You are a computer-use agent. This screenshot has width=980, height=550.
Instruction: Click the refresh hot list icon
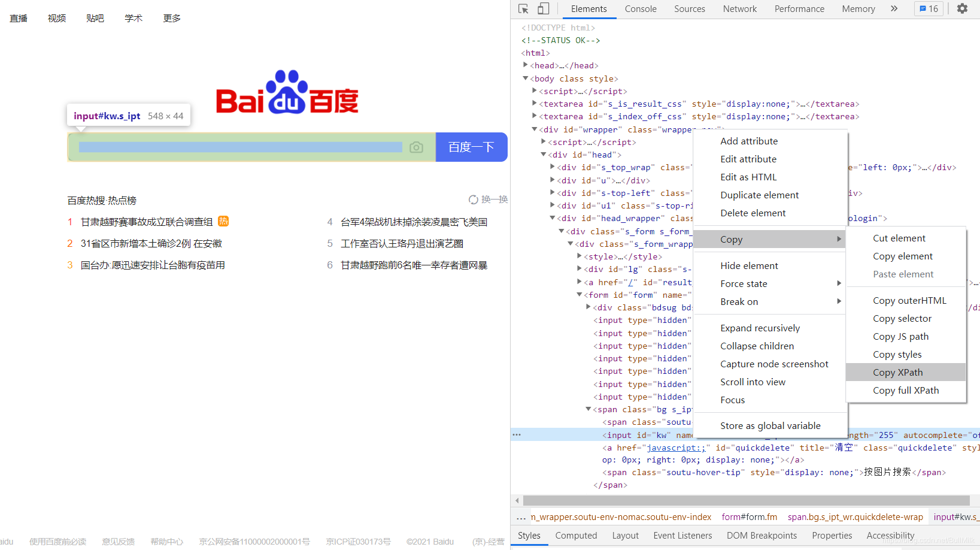[x=473, y=200]
